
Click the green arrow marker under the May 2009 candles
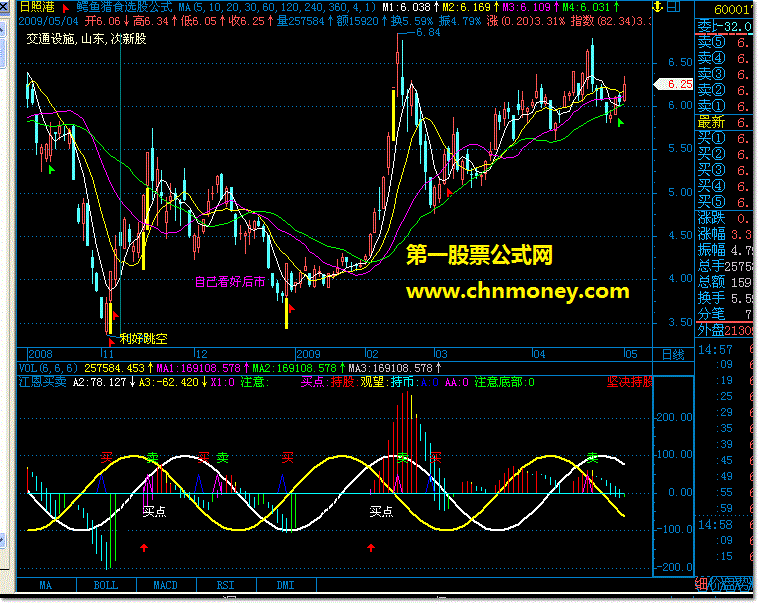tap(620, 123)
